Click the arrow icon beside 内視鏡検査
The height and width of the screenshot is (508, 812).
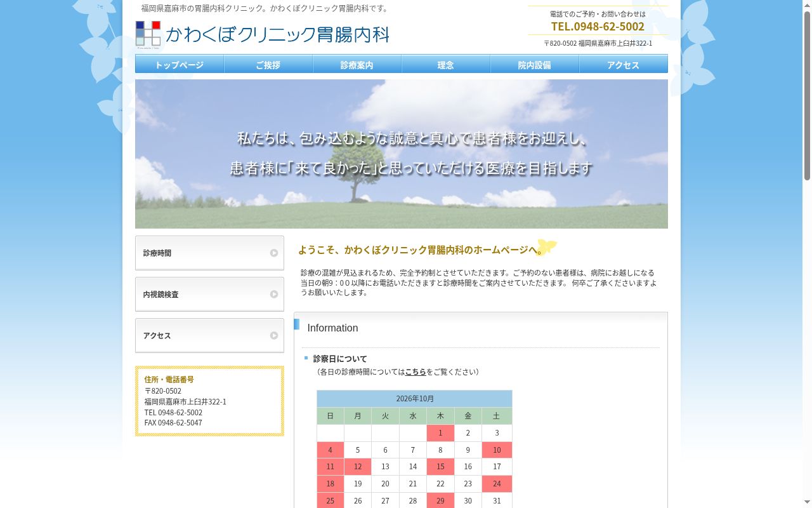(274, 294)
